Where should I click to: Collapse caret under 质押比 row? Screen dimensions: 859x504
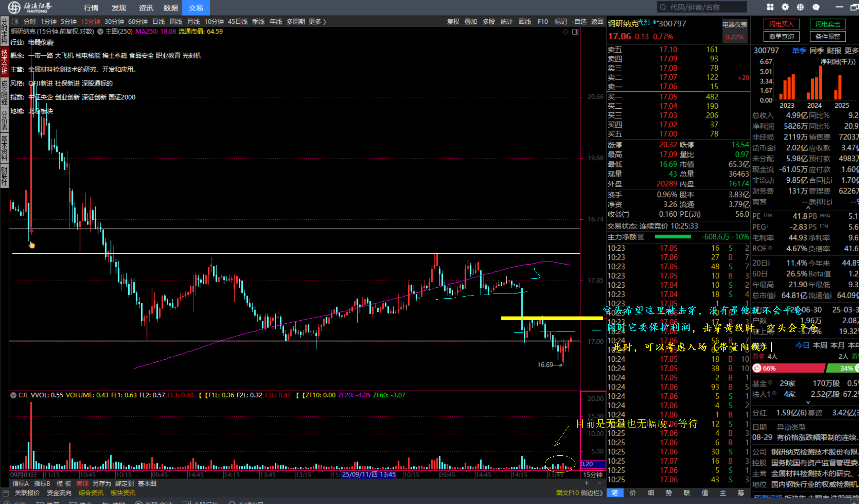(x=808, y=207)
